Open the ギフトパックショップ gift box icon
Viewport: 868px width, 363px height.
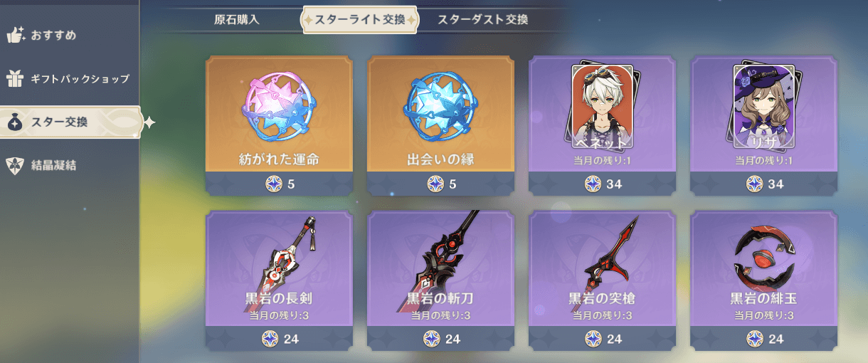pyautogui.click(x=16, y=78)
